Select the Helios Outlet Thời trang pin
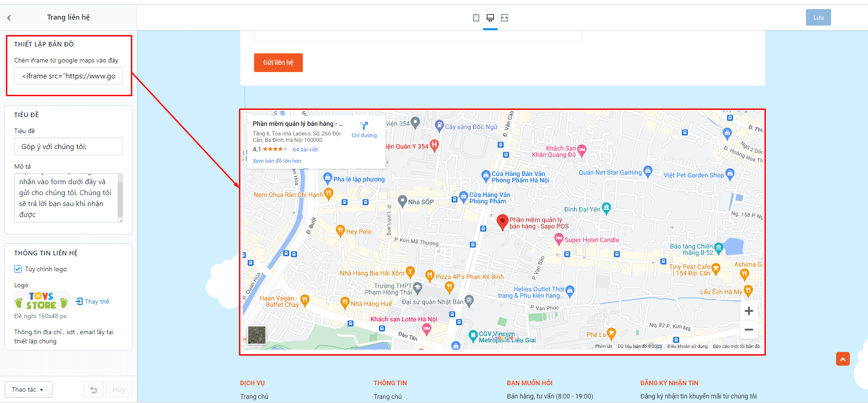 pos(570,291)
